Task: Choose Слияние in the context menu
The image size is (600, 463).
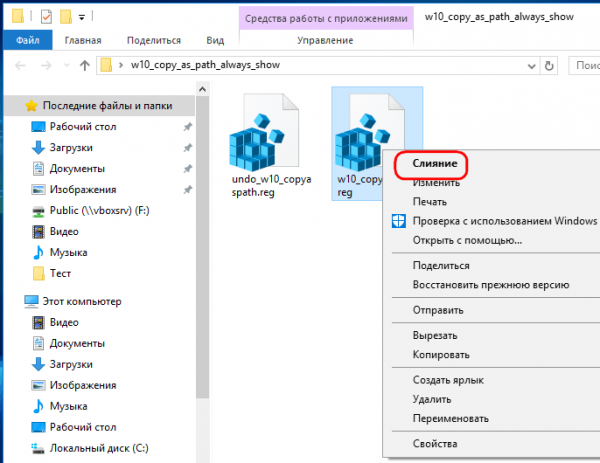Action: coord(435,164)
